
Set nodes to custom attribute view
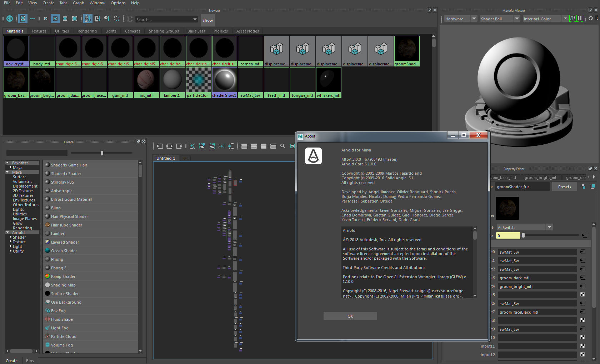tap(273, 146)
